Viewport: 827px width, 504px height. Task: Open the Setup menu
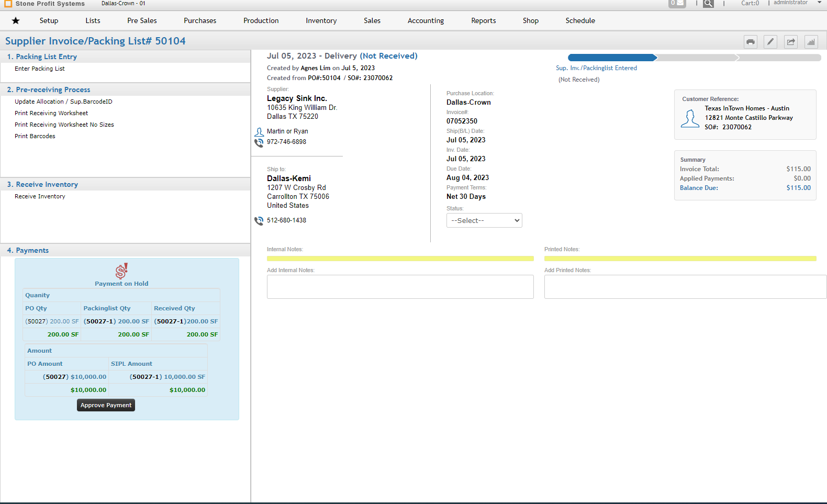click(49, 20)
